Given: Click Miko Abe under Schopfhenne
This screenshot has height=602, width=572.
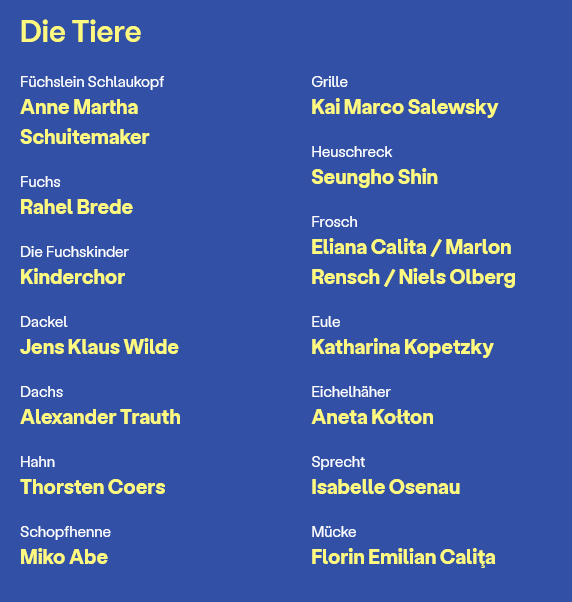Looking at the screenshot, I should [x=64, y=557].
